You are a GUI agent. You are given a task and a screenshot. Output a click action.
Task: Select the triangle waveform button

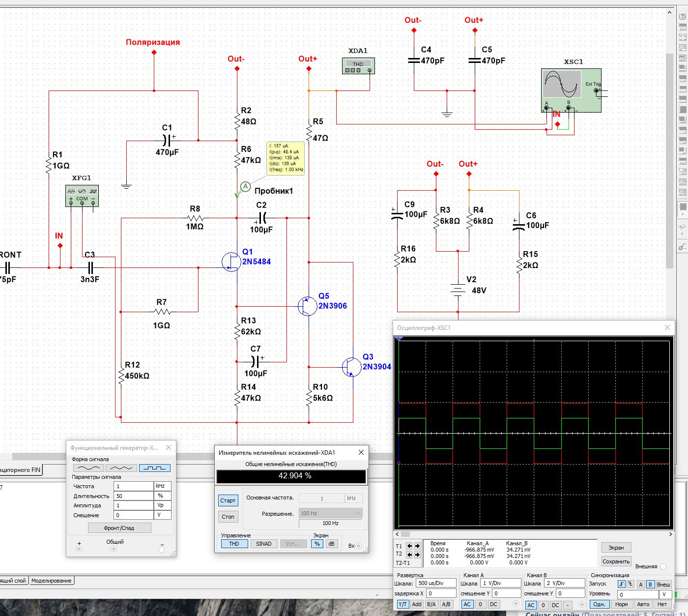[121, 468]
